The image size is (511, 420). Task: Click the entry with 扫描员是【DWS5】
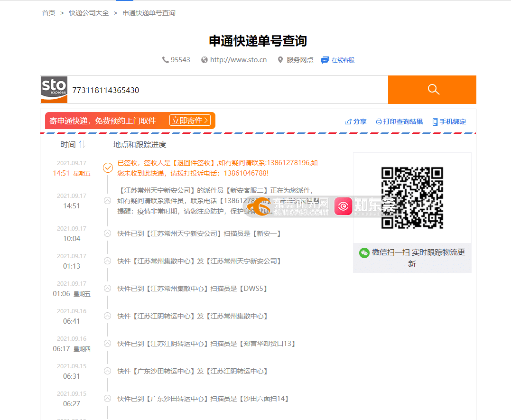coord(192,289)
